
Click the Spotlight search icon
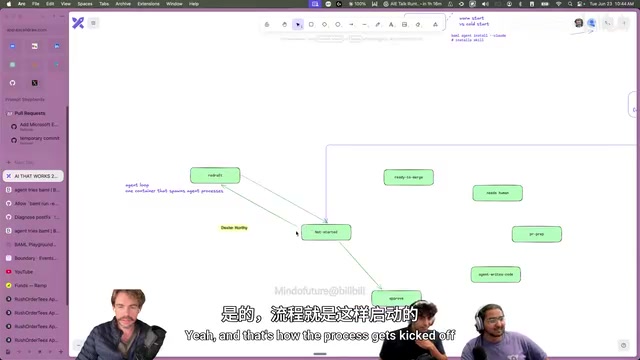(x=570, y=4)
